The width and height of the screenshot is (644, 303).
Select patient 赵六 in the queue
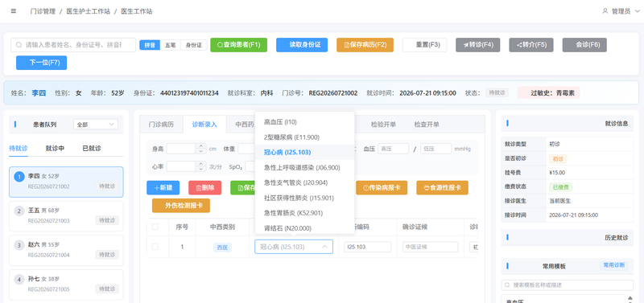pyautogui.click(x=66, y=250)
